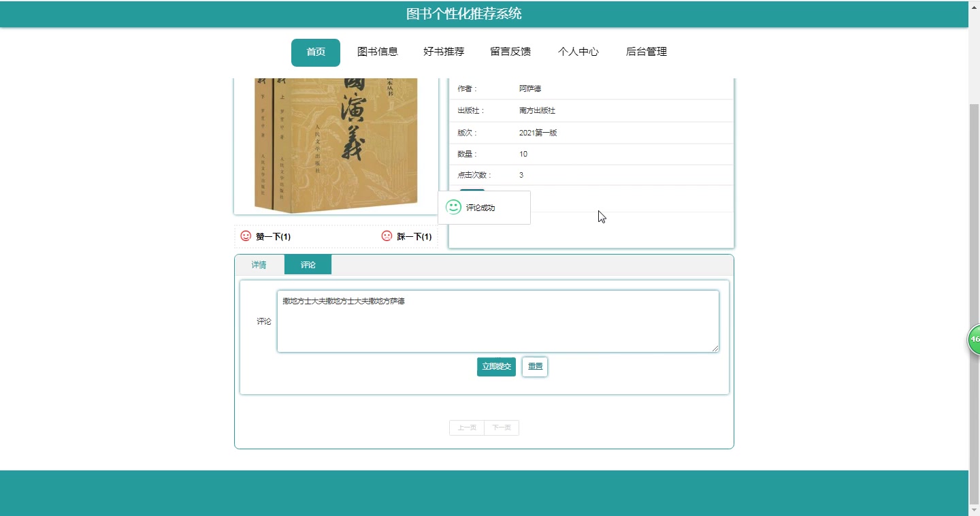Click inside the 评论 comment textarea
The image size is (980, 516).
click(497, 320)
